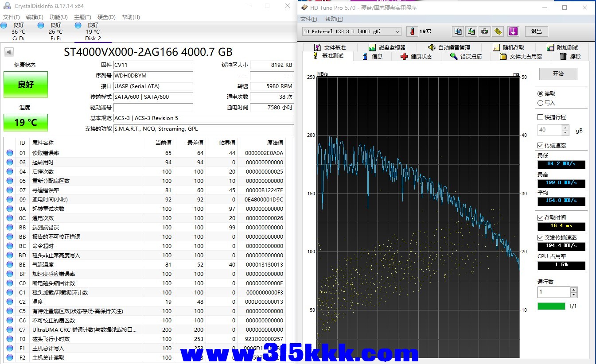Increase the 通行数 spinner value

[574, 290]
